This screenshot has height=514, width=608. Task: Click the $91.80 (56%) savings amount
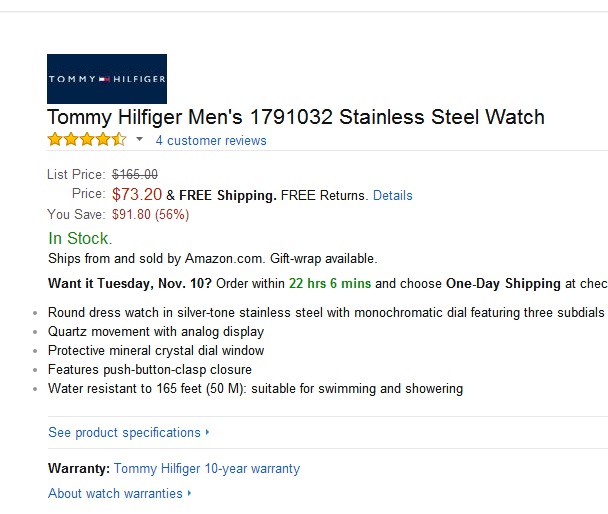click(150, 214)
